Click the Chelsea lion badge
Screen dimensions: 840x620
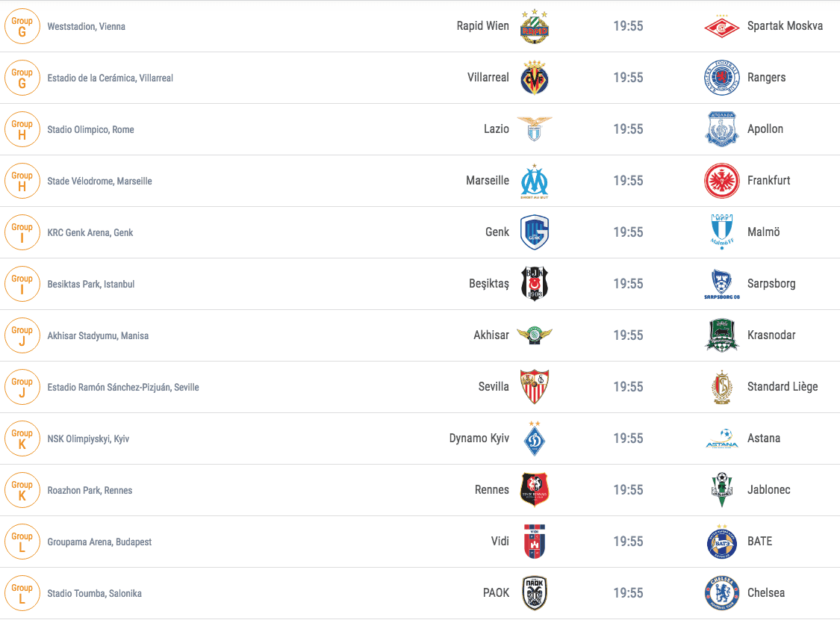tap(721, 592)
